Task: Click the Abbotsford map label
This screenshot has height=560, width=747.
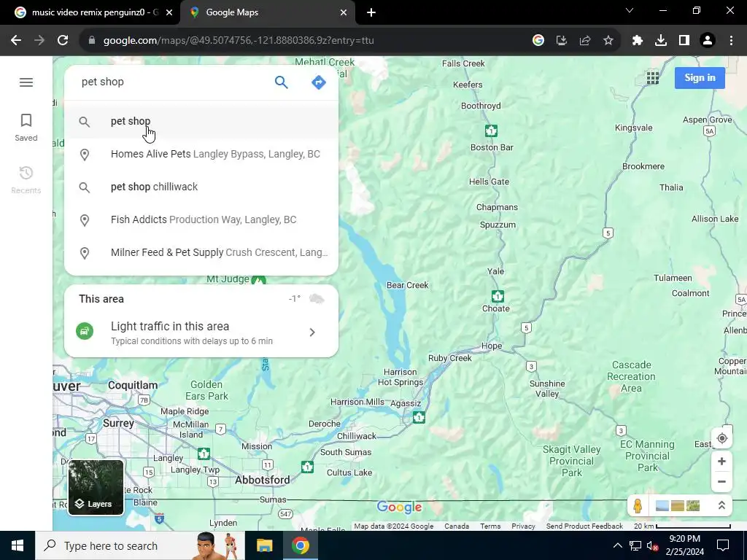Action: 263,480
